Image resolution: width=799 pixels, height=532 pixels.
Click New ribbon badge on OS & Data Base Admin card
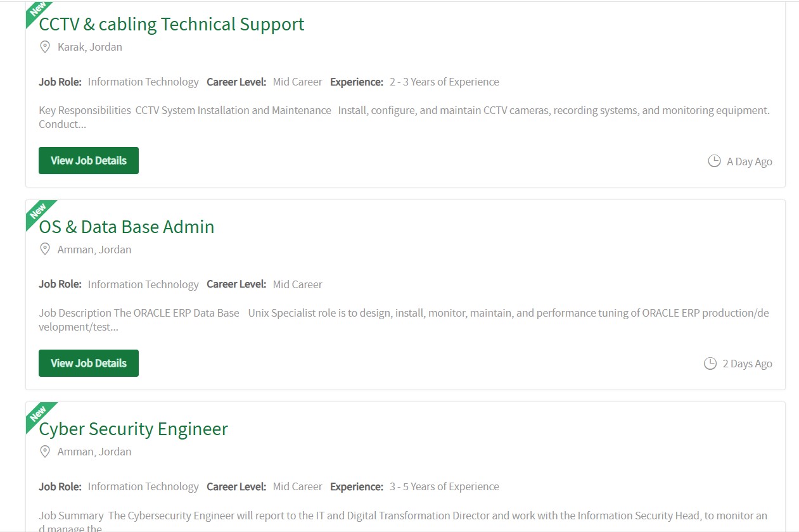click(40, 214)
